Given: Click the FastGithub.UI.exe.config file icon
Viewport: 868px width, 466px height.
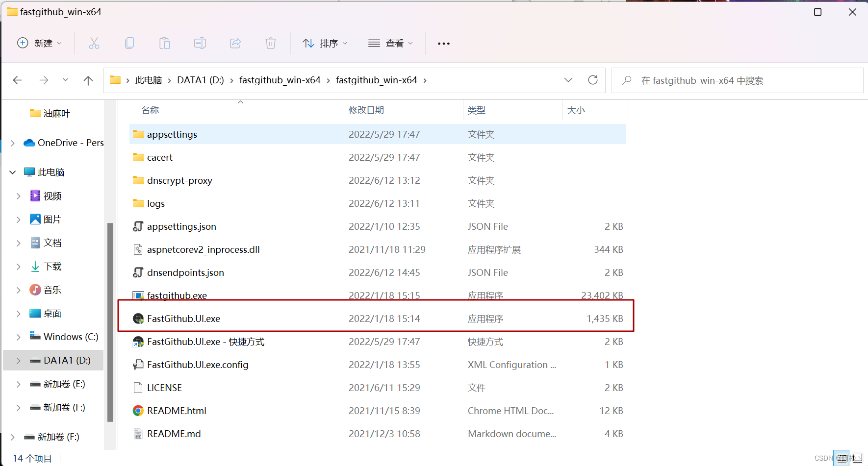Looking at the screenshot, I should [138, 365].
